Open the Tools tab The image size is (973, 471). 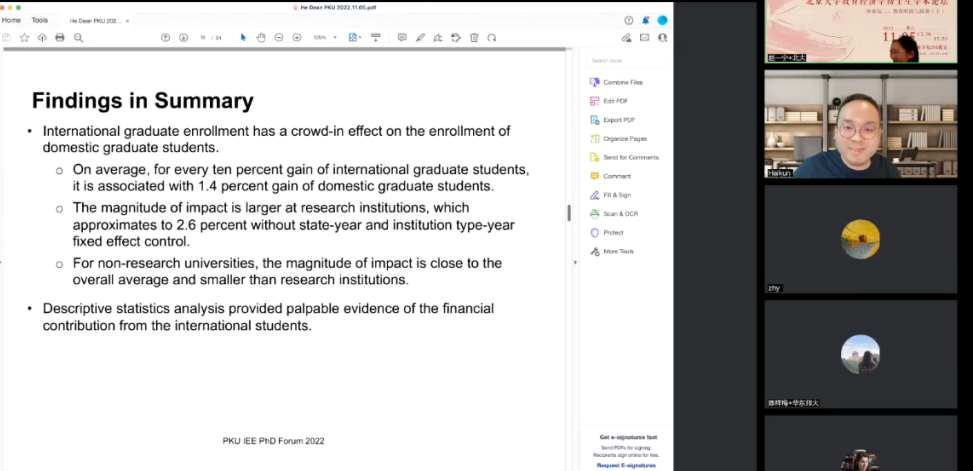pos(39,20)
